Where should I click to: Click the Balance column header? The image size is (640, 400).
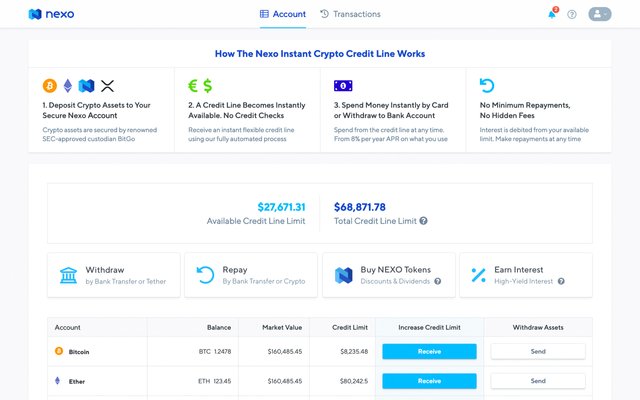[219, 327]
